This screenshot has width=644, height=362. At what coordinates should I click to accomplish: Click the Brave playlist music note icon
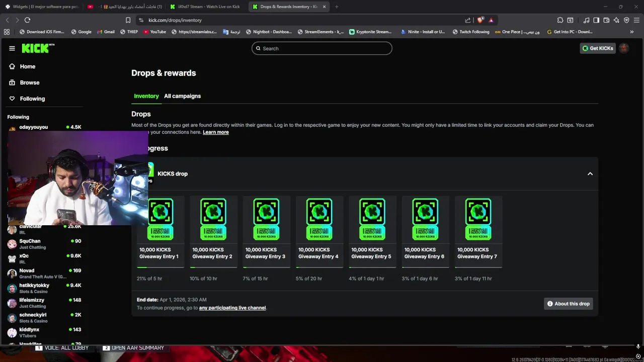586,20
